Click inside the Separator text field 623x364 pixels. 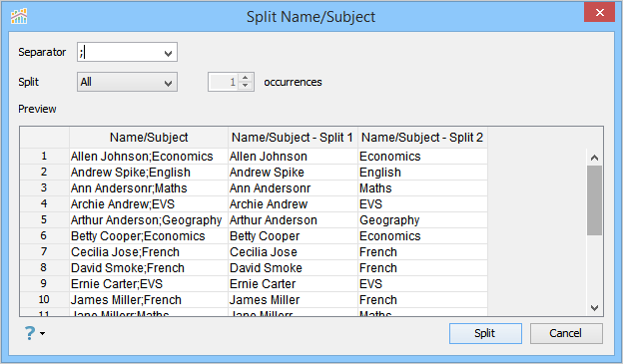pyautogui.click(x=119, y=52)
